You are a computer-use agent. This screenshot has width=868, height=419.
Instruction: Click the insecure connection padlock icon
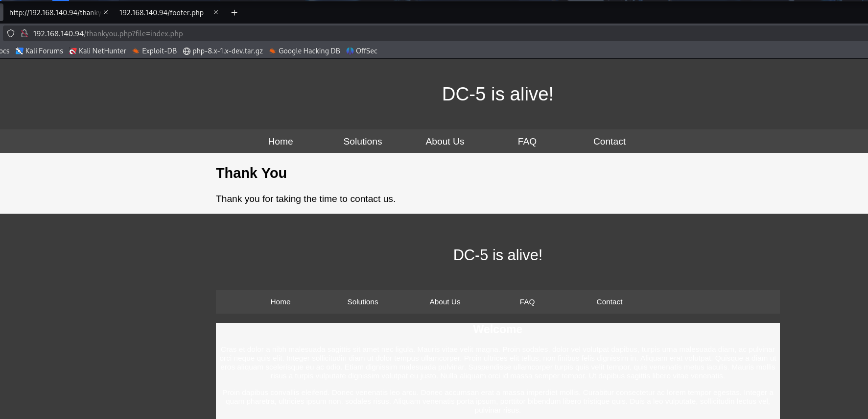click(x=24, y=34)
